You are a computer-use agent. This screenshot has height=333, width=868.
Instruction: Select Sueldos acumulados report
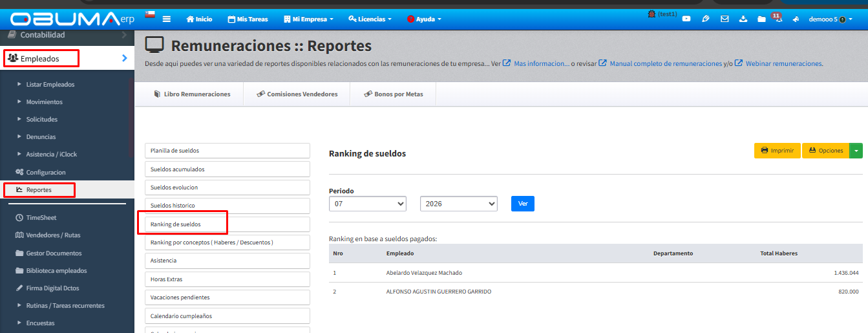[228, 169]
